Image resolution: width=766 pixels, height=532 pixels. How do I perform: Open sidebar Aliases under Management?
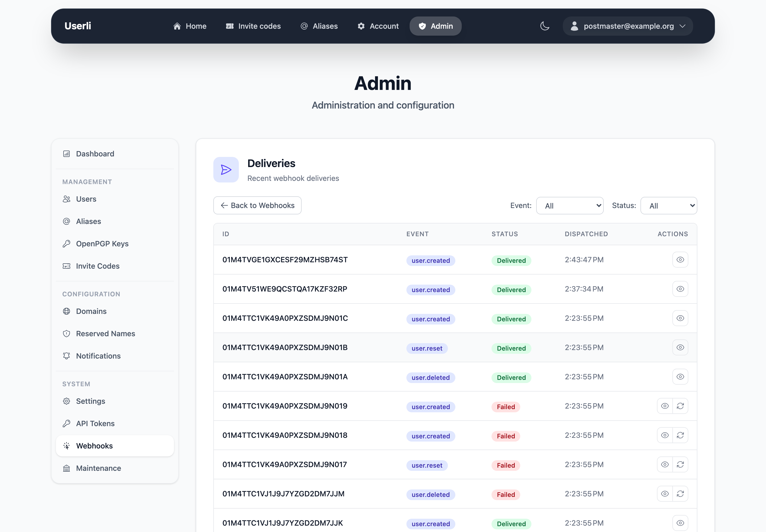click(x=115, y=221)
